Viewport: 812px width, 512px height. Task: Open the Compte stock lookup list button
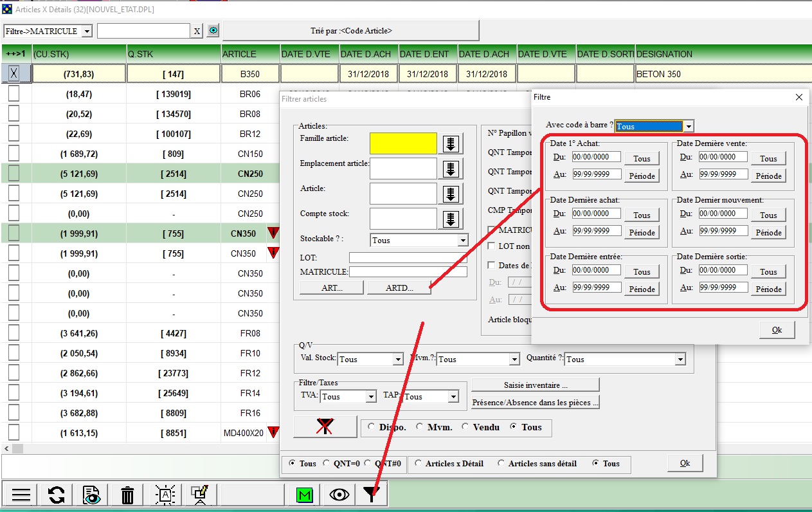pyautogui.click(x=451, y=219)
